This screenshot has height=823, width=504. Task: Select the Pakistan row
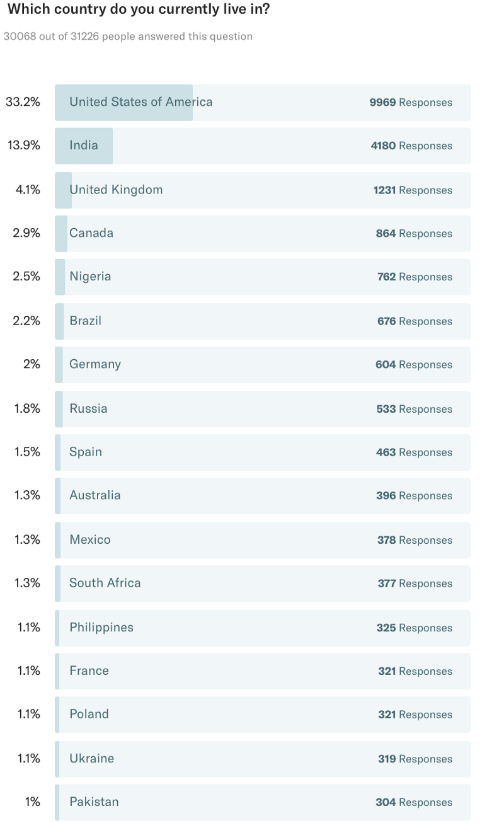point(263,802)
